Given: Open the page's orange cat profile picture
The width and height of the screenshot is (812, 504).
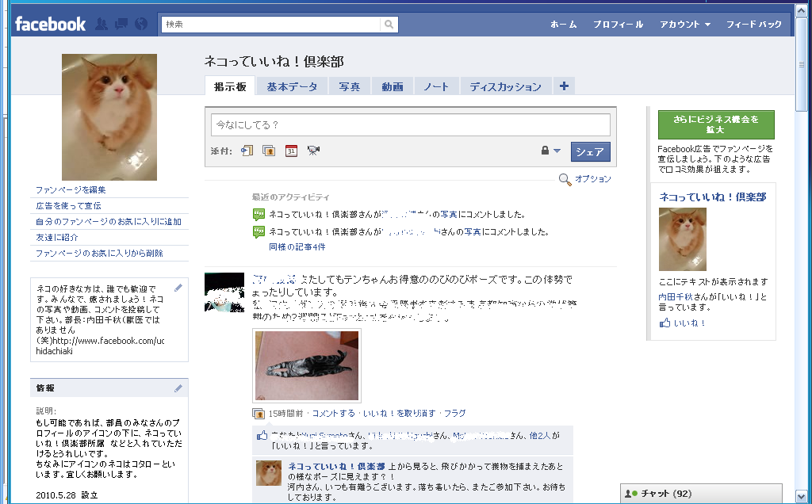Looking at the screenshot, I should coord(109,117).
